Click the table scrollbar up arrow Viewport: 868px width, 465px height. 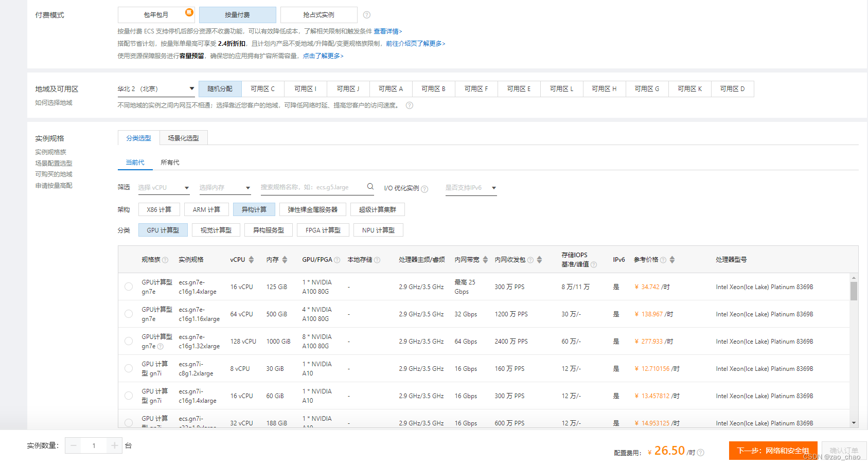coord(854,278)
